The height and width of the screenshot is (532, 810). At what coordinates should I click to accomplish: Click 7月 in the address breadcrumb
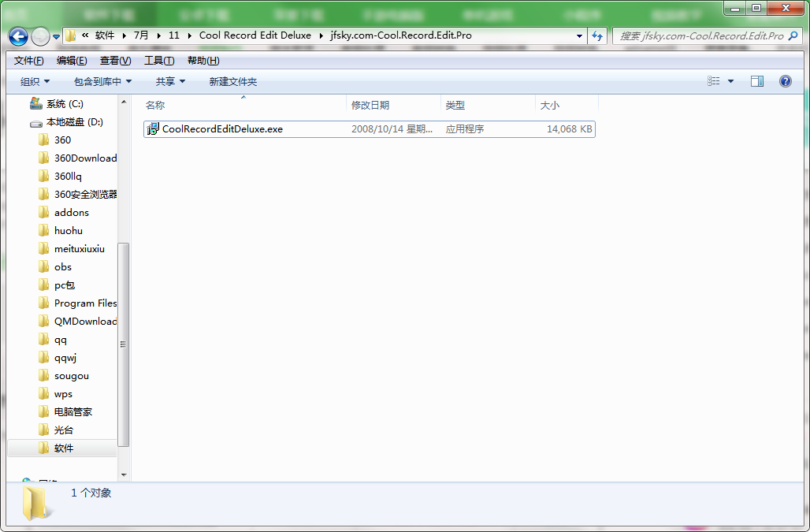[140, 35]
